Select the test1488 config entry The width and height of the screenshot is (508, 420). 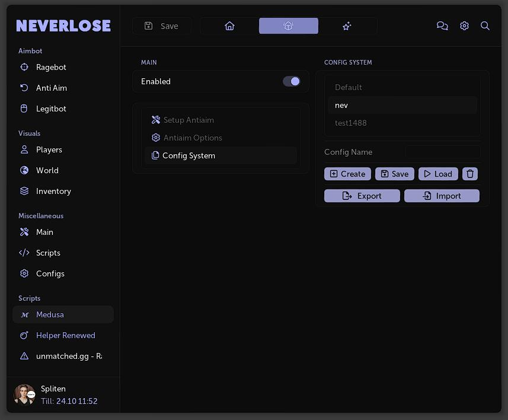[402, 123]
